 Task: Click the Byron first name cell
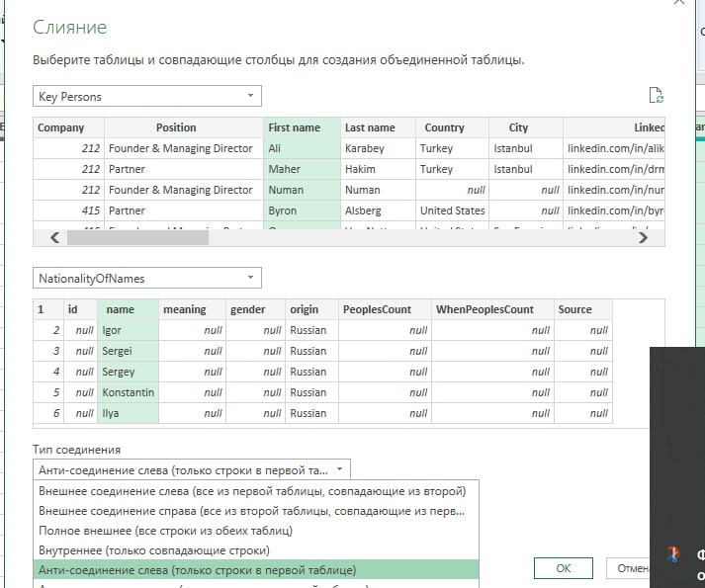pos(303,210)
